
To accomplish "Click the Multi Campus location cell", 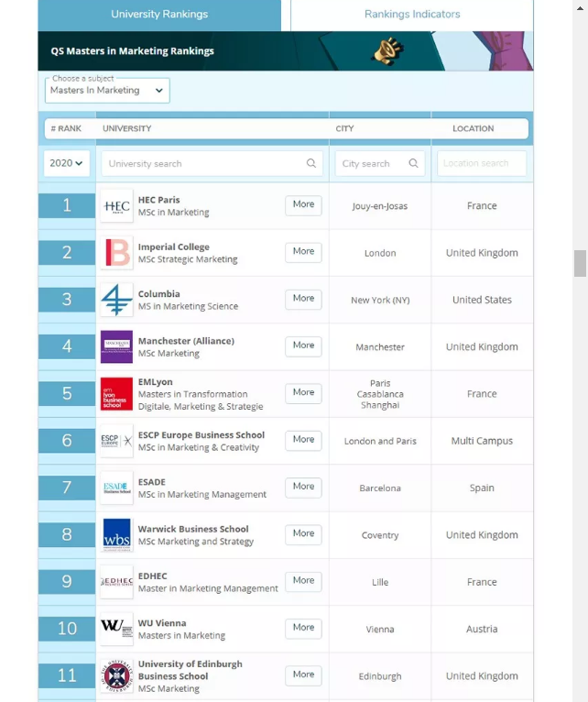I will coord(482,441).
